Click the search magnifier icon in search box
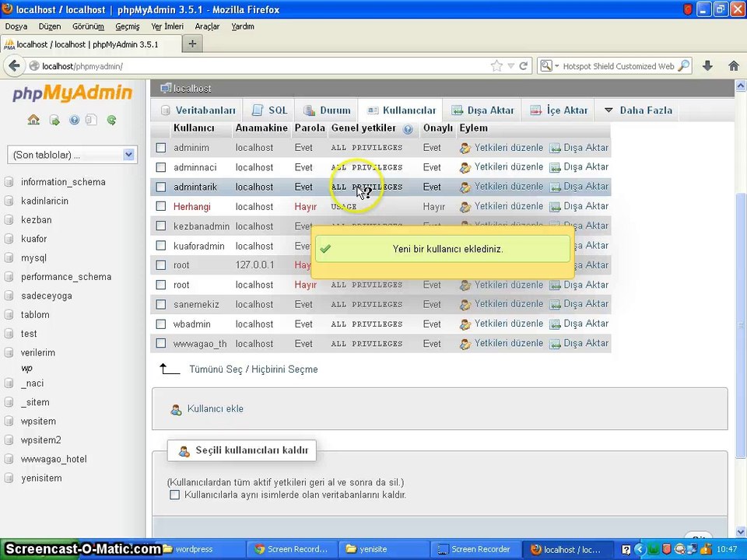This screenshot has height=560, width=747. click(684, 65)
